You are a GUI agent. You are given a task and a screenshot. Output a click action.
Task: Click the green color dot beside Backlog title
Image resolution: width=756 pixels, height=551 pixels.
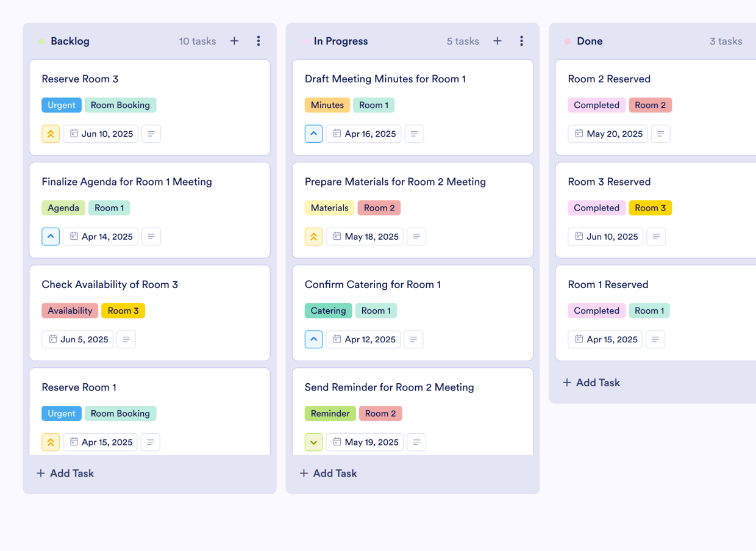click(40, 40)
